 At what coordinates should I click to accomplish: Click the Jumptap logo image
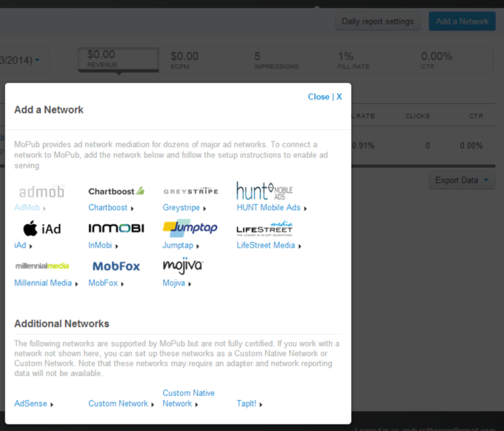[190, 228]
